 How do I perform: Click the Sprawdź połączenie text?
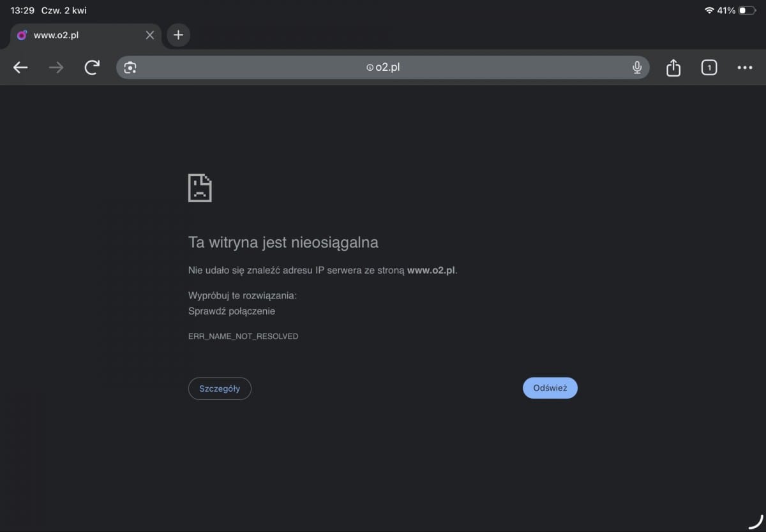[232, 311]
